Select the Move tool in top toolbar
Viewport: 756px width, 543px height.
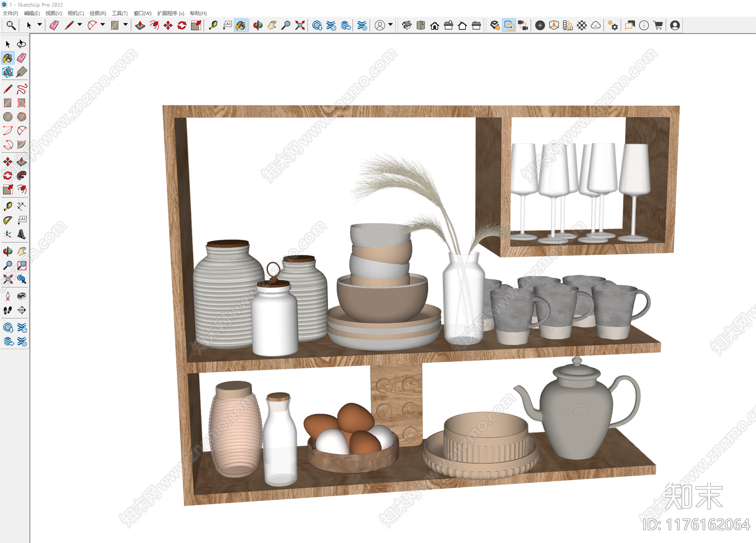[x=168, y=25]
